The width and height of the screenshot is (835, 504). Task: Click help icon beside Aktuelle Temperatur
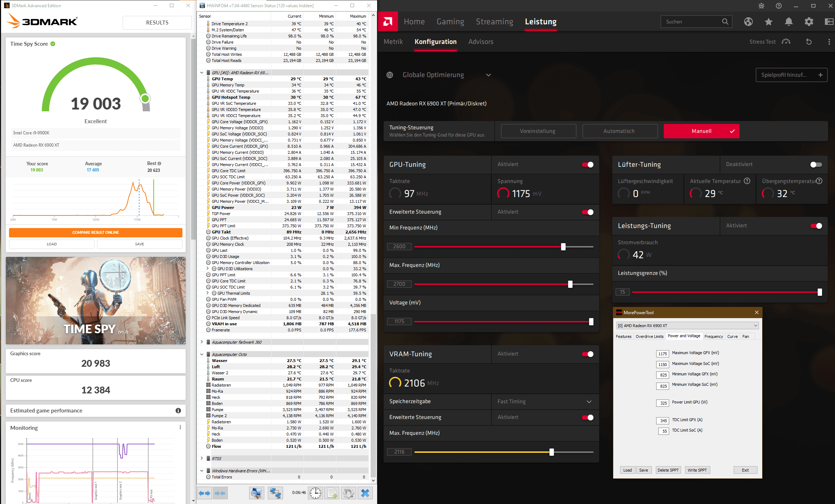(x=747, y=181)
